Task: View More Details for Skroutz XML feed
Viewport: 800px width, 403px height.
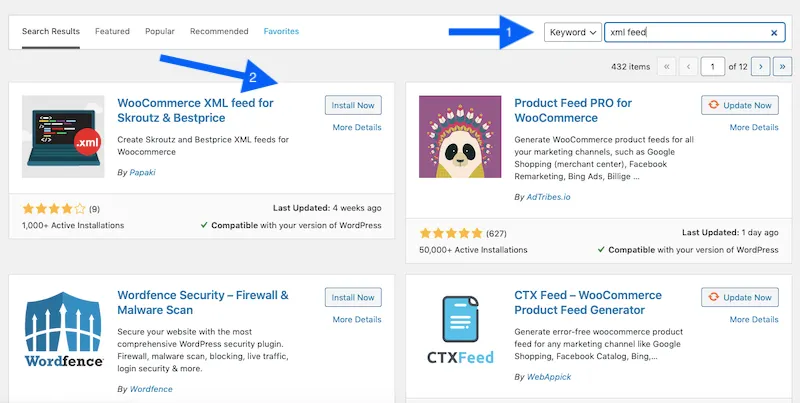Action: click(357, 128)
